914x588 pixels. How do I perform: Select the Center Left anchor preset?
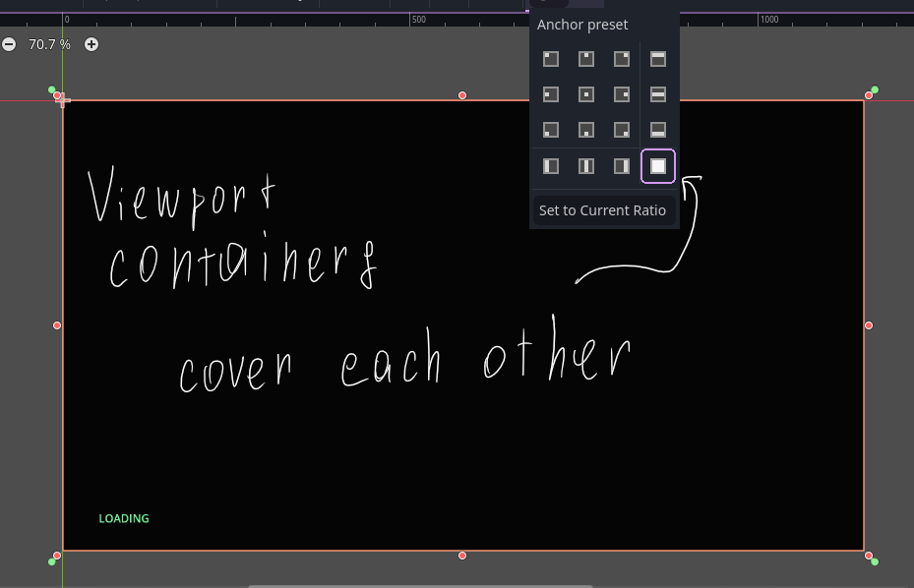(x=551, y=94)
